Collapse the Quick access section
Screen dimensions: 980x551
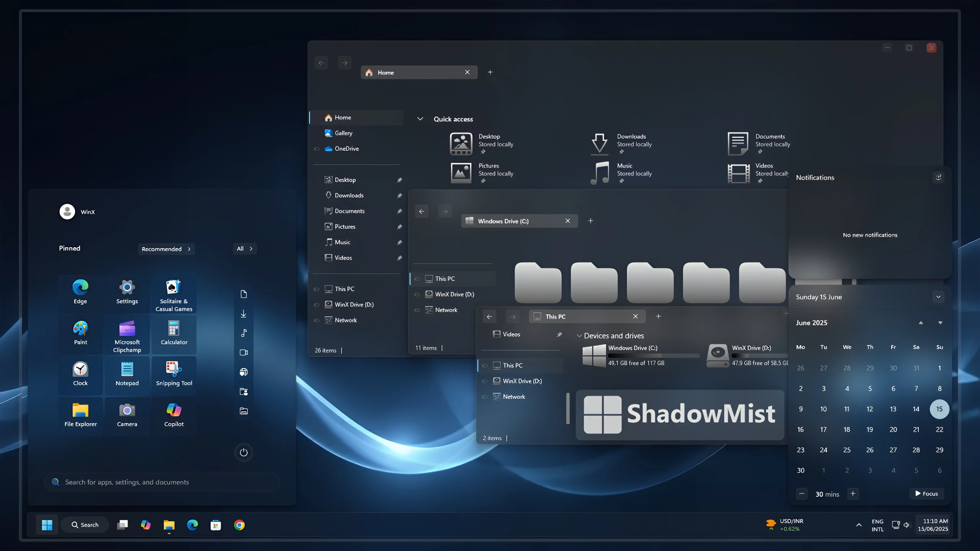pos(420,119)
